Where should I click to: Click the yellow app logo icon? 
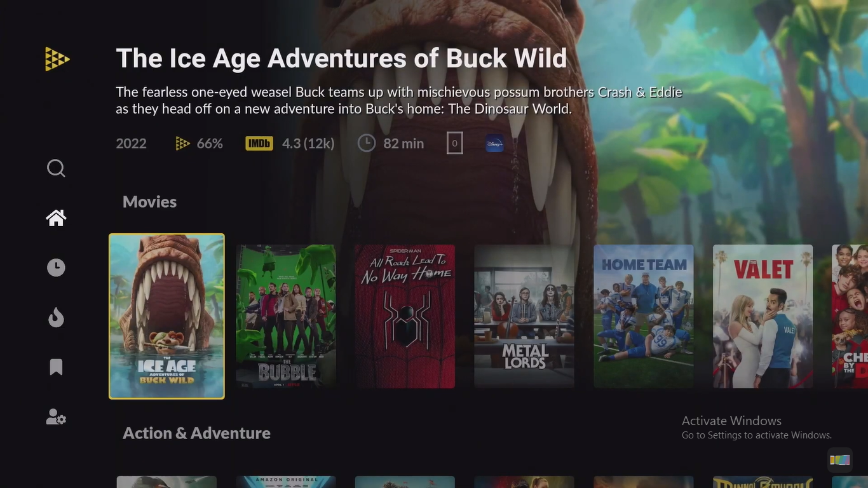pos(57,59)
